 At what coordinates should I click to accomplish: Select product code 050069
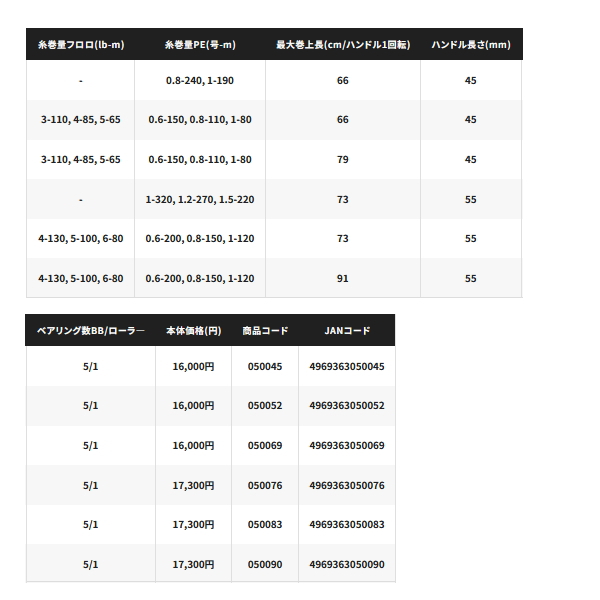pos(265,445)
